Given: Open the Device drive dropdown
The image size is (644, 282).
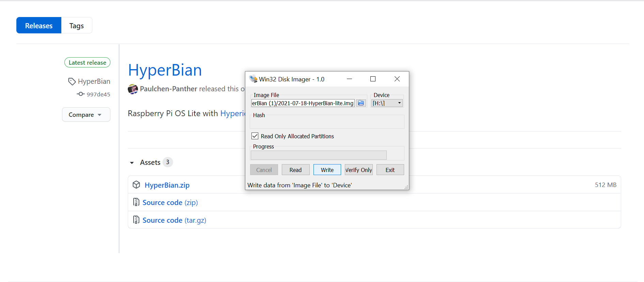Looking at the screenshot, I should point(387,103).
